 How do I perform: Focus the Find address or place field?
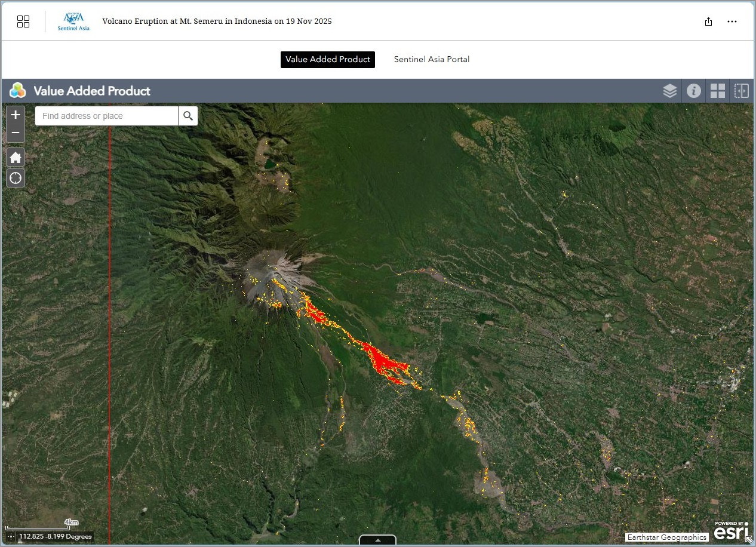coord(106,116)
